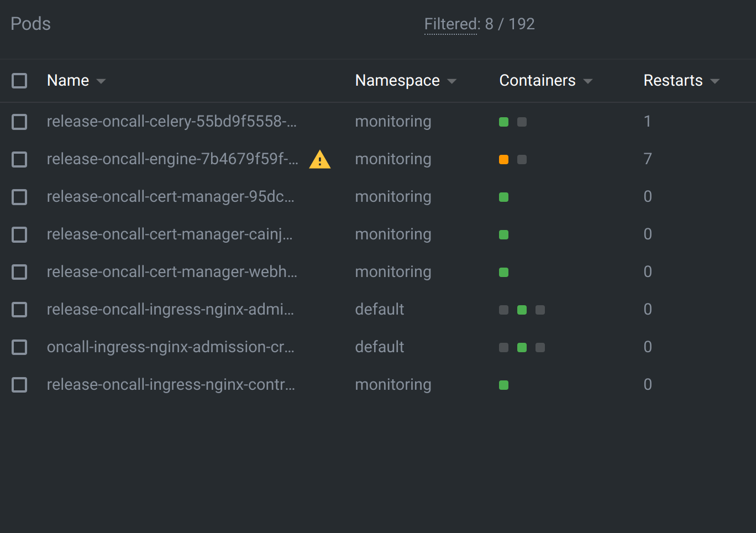This screenshot has height=533, width=756.
Task: Click the monitoring namespace value on the celery row
Action: [x=393, y=122]
